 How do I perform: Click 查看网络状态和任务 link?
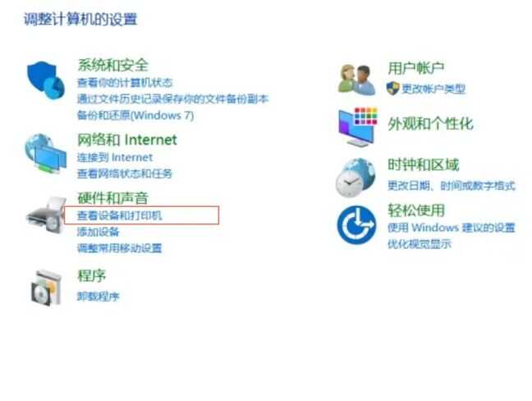point(125,174)
